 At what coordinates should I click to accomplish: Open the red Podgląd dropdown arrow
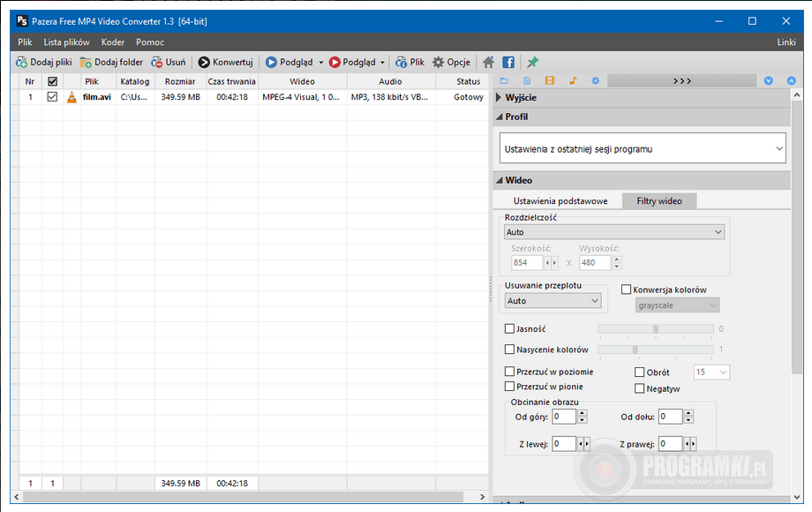[383, 63]
